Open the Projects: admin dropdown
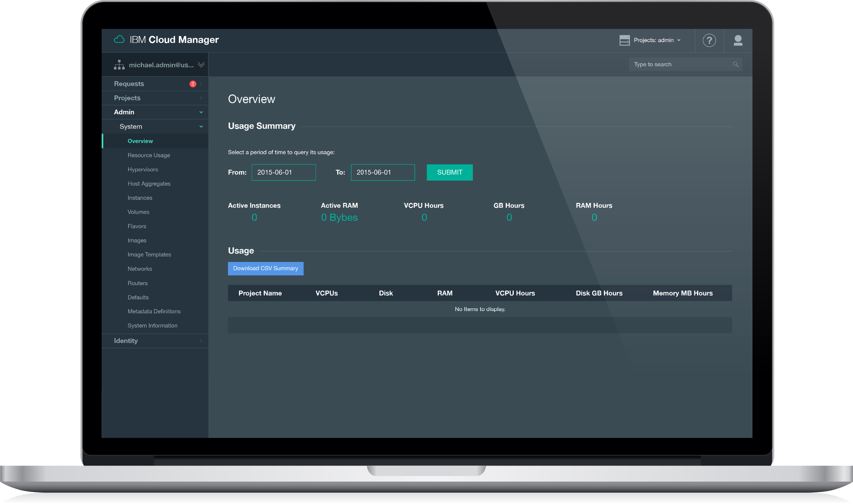The width and height of the screenshot is (853, 504). click(x=657, y=40)
